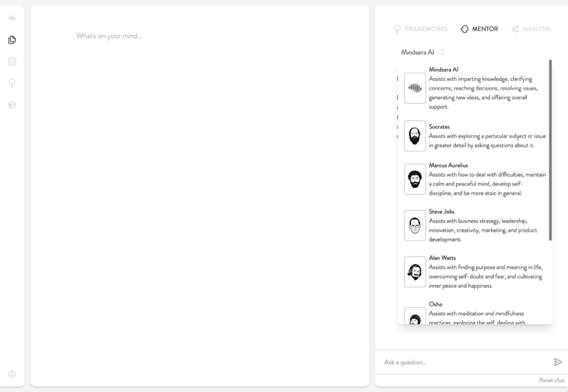Click the Socrates description text

pos(487,140)
